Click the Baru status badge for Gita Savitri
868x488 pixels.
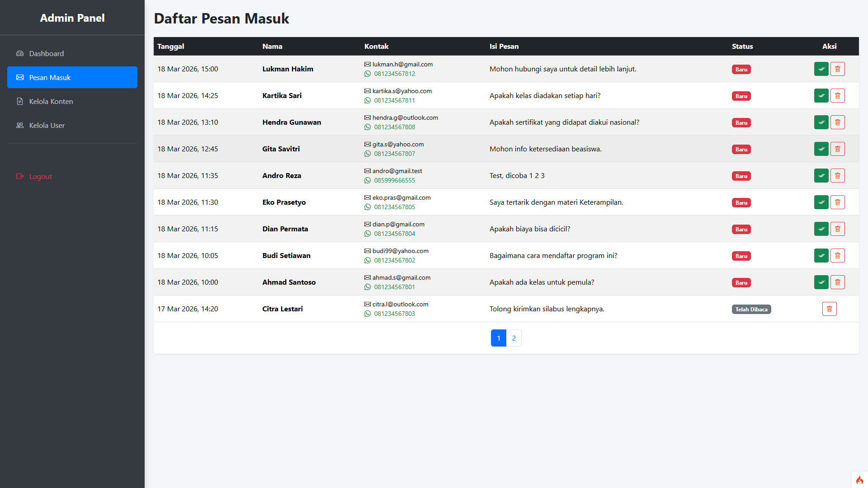pyautogui.click(x=741, y=150)
